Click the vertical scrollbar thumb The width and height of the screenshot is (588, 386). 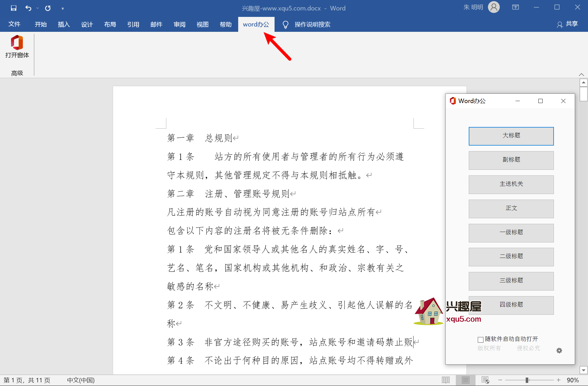tap(583, 94)
